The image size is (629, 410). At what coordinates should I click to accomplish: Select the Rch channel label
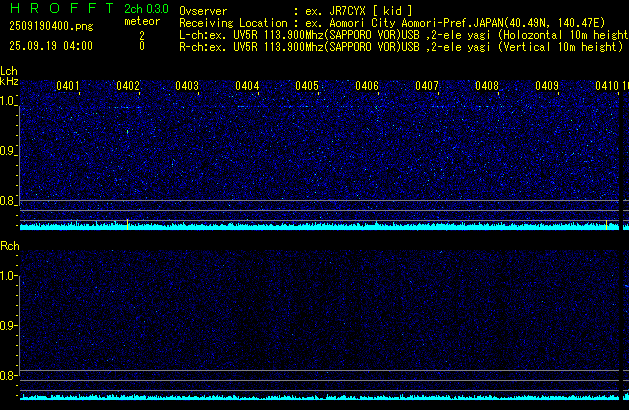pyautogui.click(x=9, y=246)
